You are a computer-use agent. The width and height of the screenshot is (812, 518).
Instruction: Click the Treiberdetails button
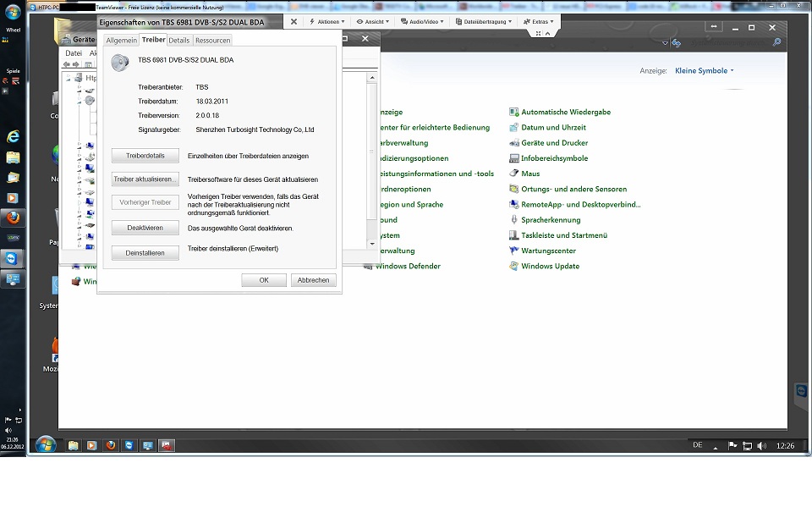145,156
